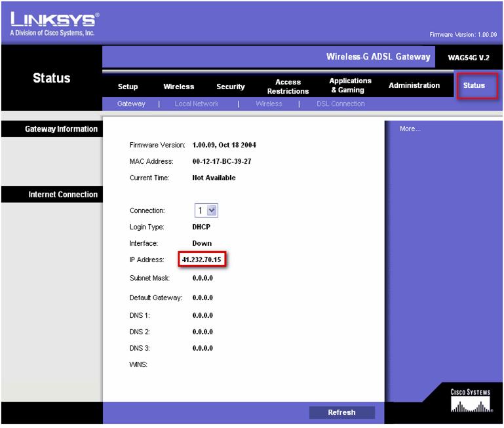Click the Default Gateway 0.0.0.0 value
Screen dimensions: 504x428
[x=203, y=298]
